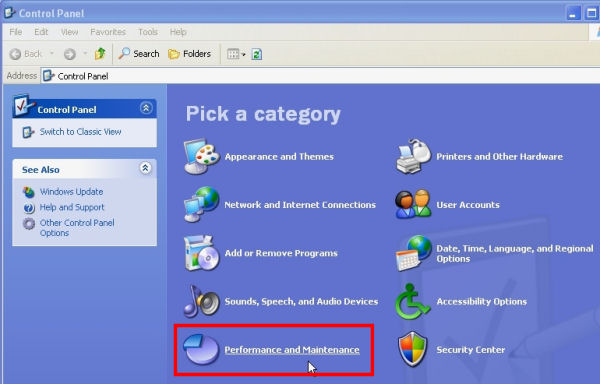The width and height of the screenshot is (600, 384).
Task: Go back with the Back toolbar button
Action: coord(25,54)
